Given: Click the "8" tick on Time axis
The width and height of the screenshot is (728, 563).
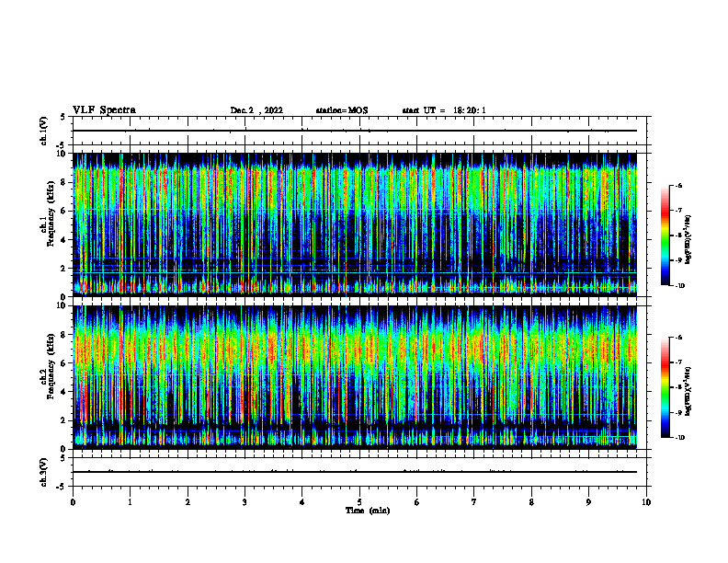Looking at the screenshot, I should tap(531, 502).
